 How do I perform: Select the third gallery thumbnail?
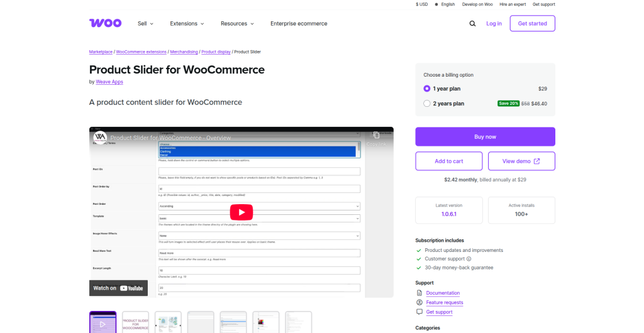(x=168, y=322)
